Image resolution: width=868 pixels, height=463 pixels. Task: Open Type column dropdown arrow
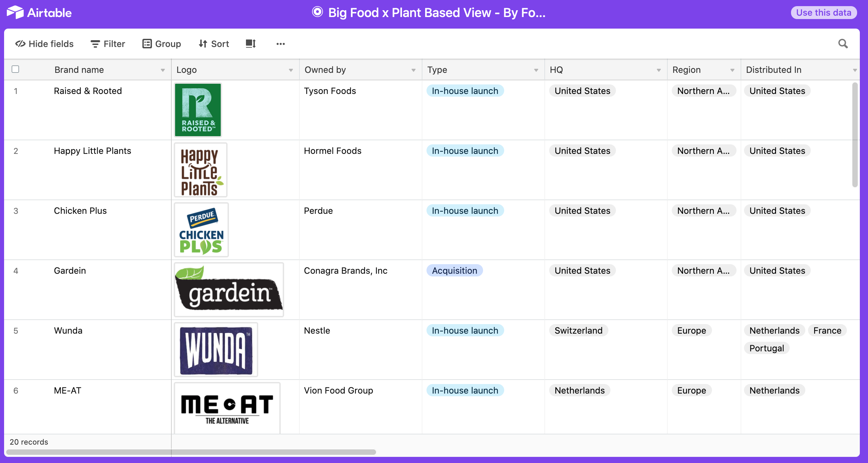tap(536, 70)
